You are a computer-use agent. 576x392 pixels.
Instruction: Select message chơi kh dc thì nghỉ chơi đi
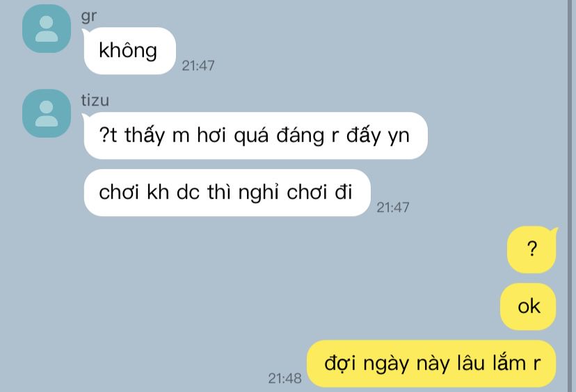(227, 193)
